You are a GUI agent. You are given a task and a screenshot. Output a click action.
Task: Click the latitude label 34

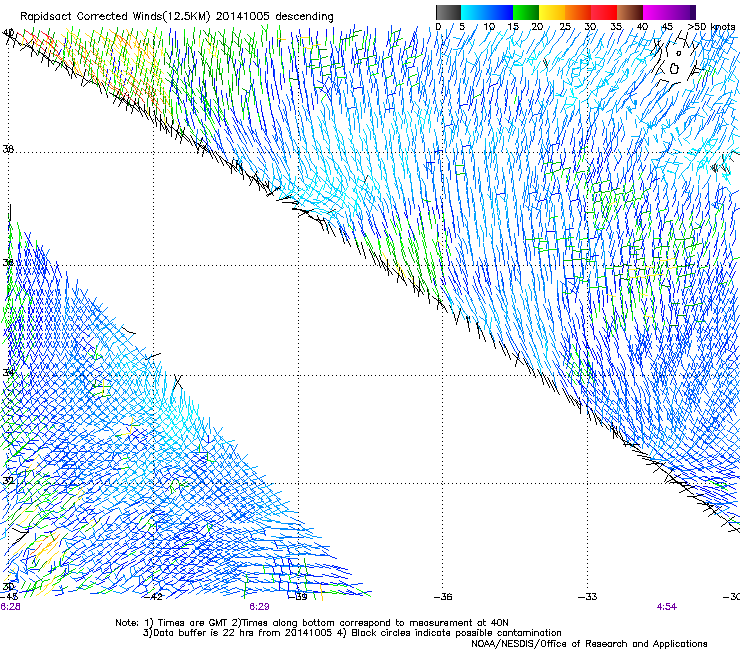[x=8, y=372]
